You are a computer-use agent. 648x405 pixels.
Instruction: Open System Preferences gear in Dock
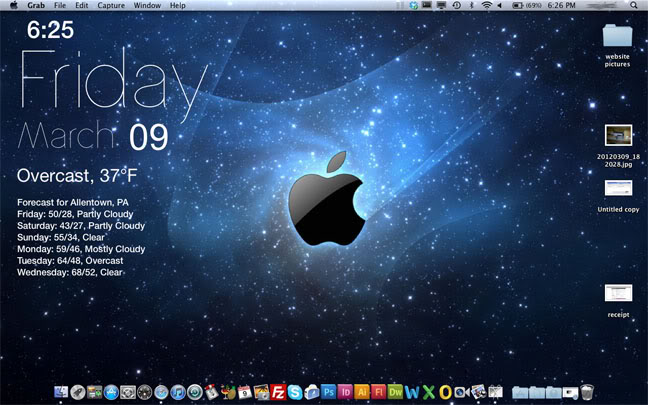point(128,391)
